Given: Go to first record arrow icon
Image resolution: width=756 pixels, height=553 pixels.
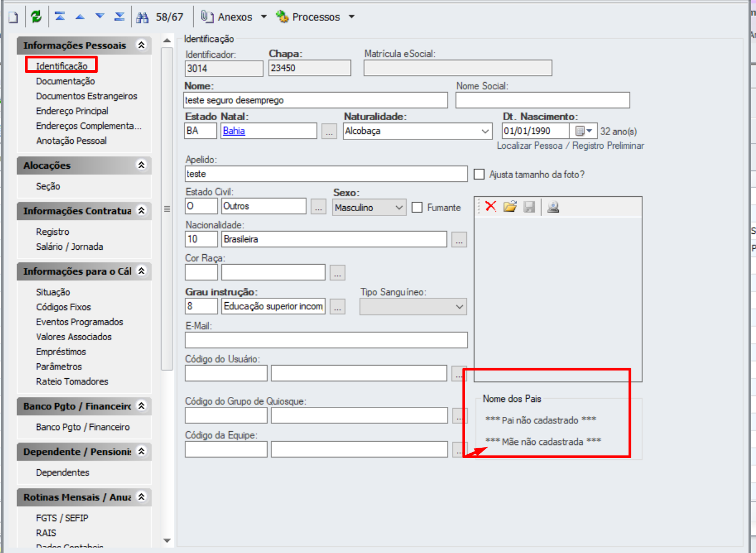Looking at the screenshot, I should pos(60,17).
